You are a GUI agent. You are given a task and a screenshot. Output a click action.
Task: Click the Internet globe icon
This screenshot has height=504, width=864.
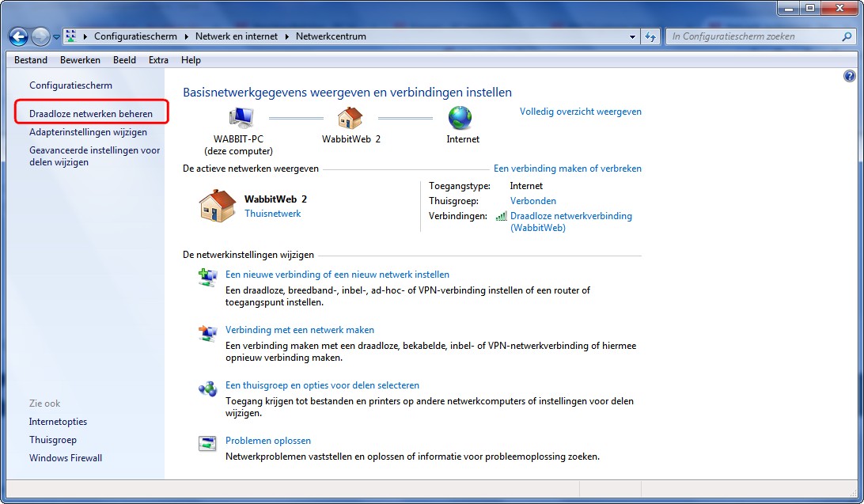point(460,117)
